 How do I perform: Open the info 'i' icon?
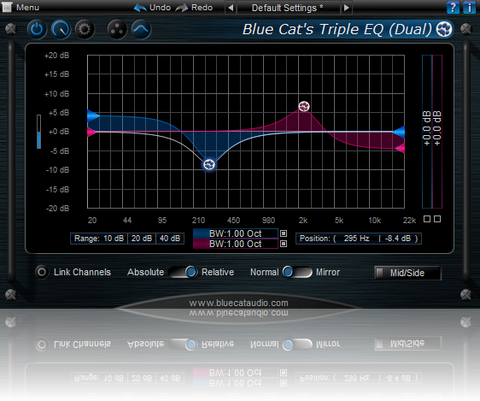(x=469, y=7)
